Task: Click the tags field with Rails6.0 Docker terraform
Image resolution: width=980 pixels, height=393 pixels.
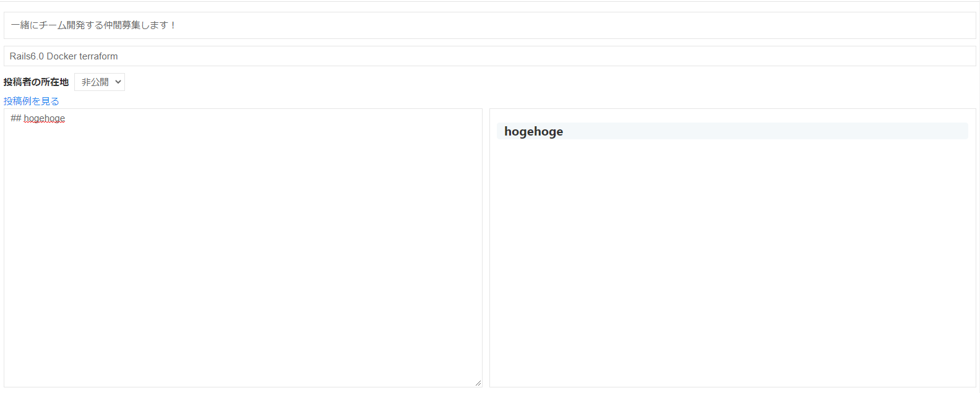Action: point(489,56)
